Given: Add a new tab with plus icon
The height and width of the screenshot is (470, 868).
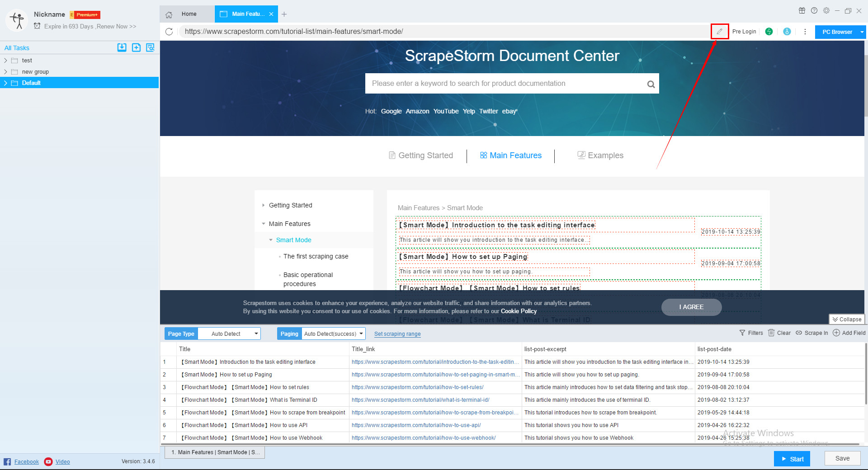Looking at the screenshot, I should pyautogui.click(x=284, y=14).
